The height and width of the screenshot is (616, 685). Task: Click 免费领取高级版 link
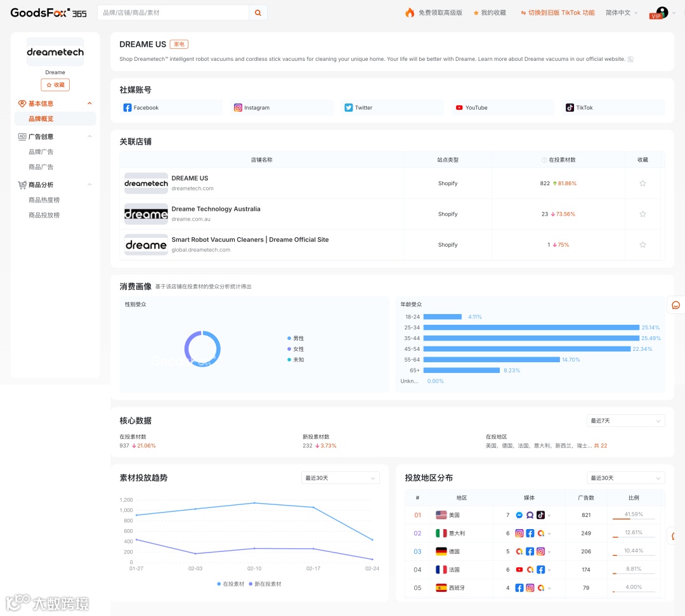440,13
